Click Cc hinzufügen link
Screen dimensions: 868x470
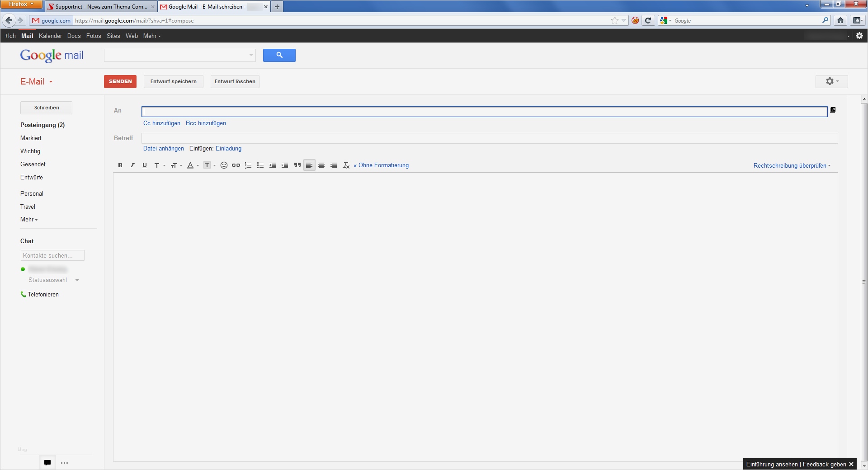click(162, 123)
